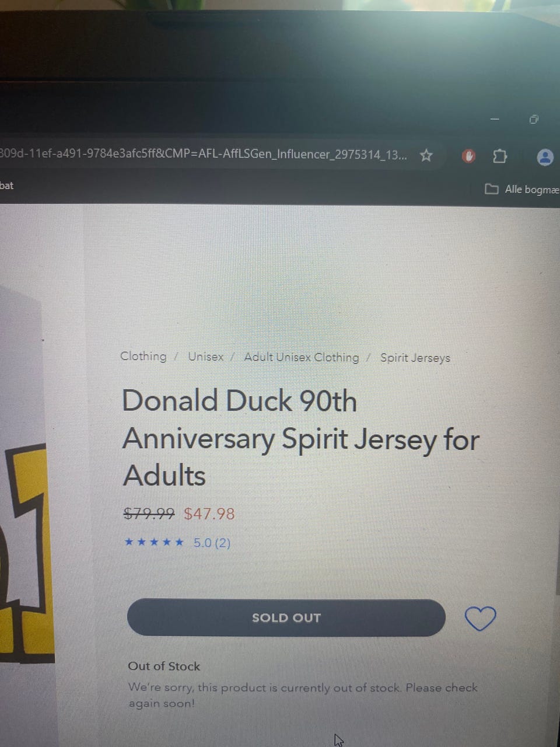Click the Donald Duck 90th Anniversary title
Image resolution: width=560 pixels, height=747 pixels.
pyautogui.click(x=300, y=438)
